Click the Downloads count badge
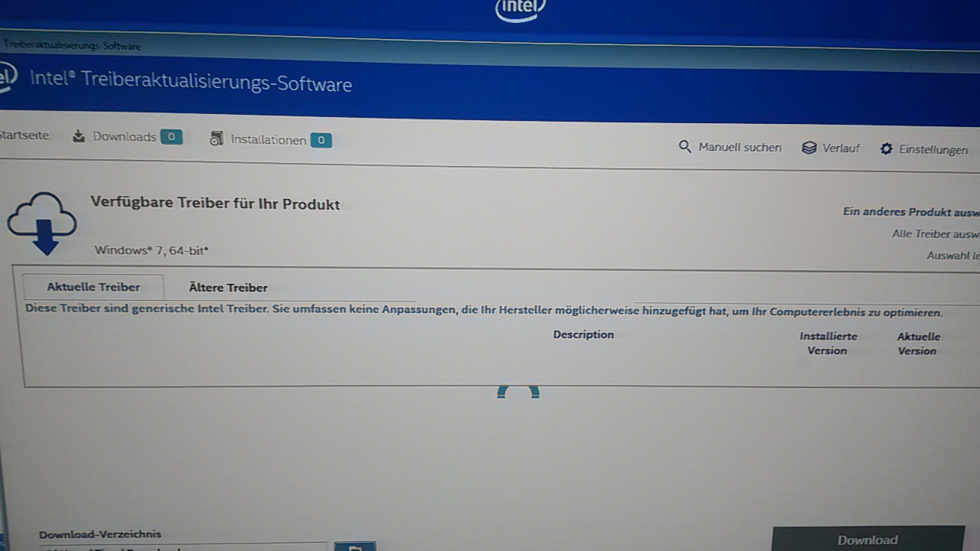The height and width of the screenshot is (551, 980). pos(171,137)
